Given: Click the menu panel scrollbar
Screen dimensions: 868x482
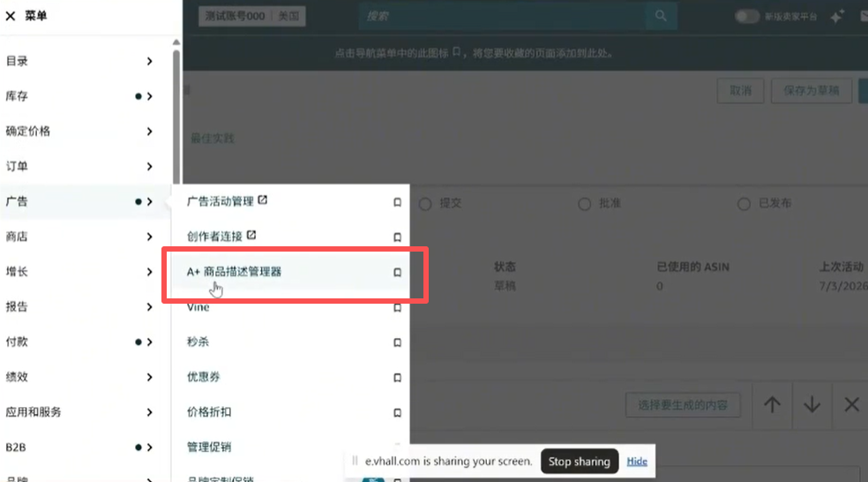Looking at the screenshot, I should click(x=176, y=117).
